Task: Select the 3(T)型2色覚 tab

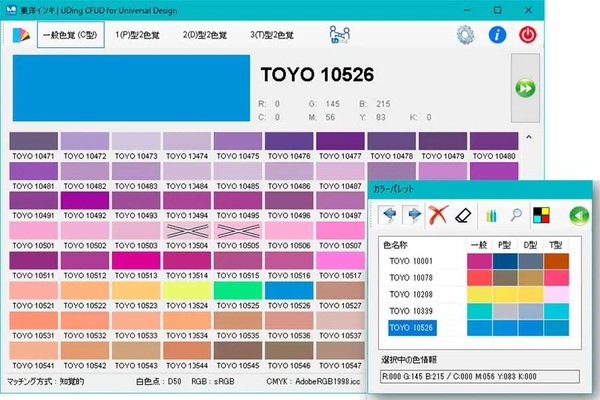Action: [x=272, y=35]
